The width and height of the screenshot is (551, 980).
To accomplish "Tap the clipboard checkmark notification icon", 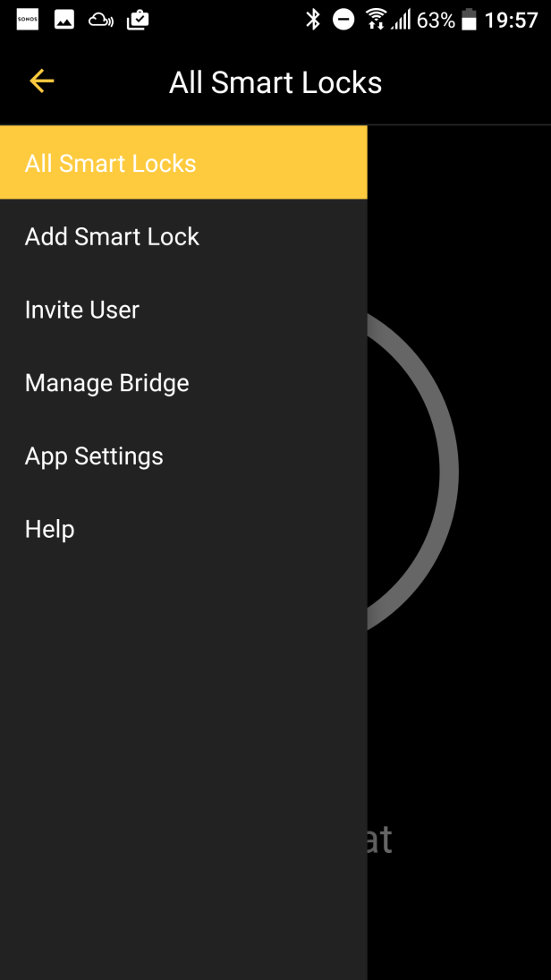I will [x=138, y=20].
